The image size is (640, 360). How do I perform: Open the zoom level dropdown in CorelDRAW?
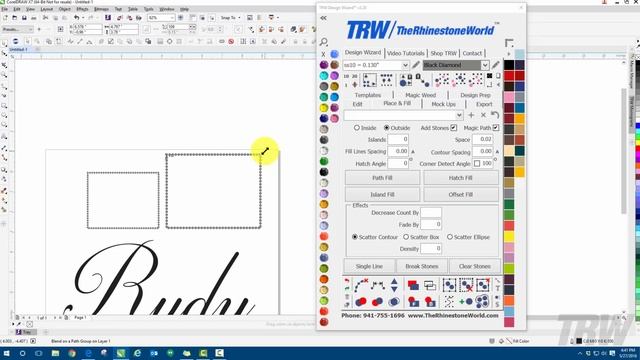coord(172,18)
